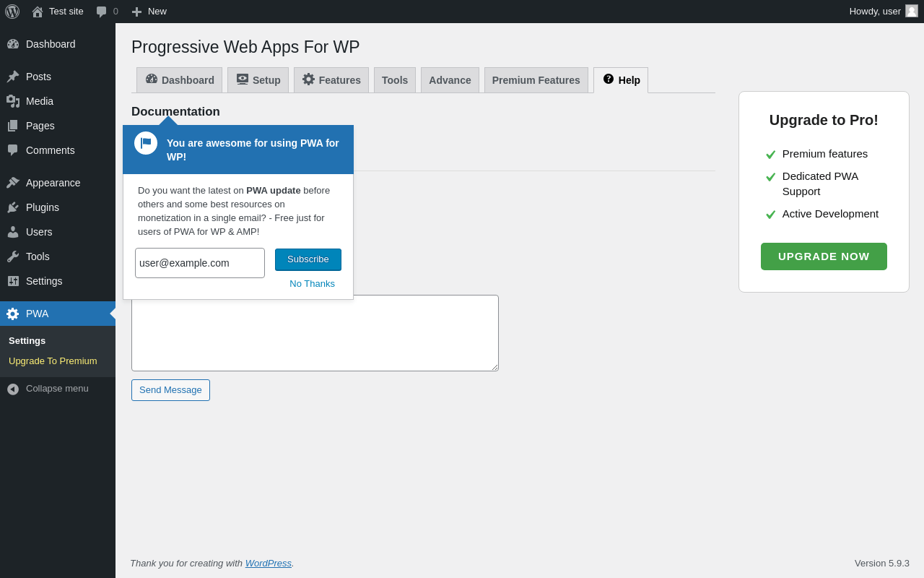
Task: Switch to the Setup tab
Action: coord(258,80)
